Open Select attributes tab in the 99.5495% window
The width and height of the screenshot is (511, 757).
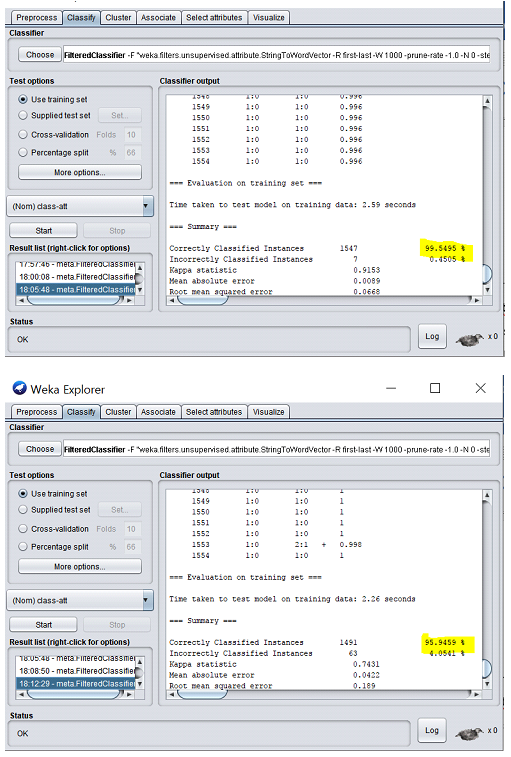click(x=214, y=17)
